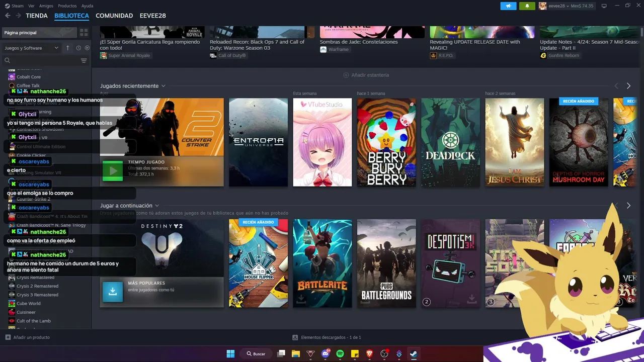The height and width of the screenshot is (362, 644).
Task: Expand the Juegos y Software dropdown
Action: pos(31,48)
